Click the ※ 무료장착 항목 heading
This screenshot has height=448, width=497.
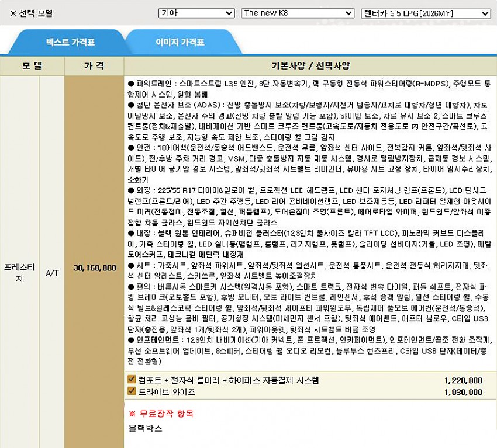coord(161,414)
